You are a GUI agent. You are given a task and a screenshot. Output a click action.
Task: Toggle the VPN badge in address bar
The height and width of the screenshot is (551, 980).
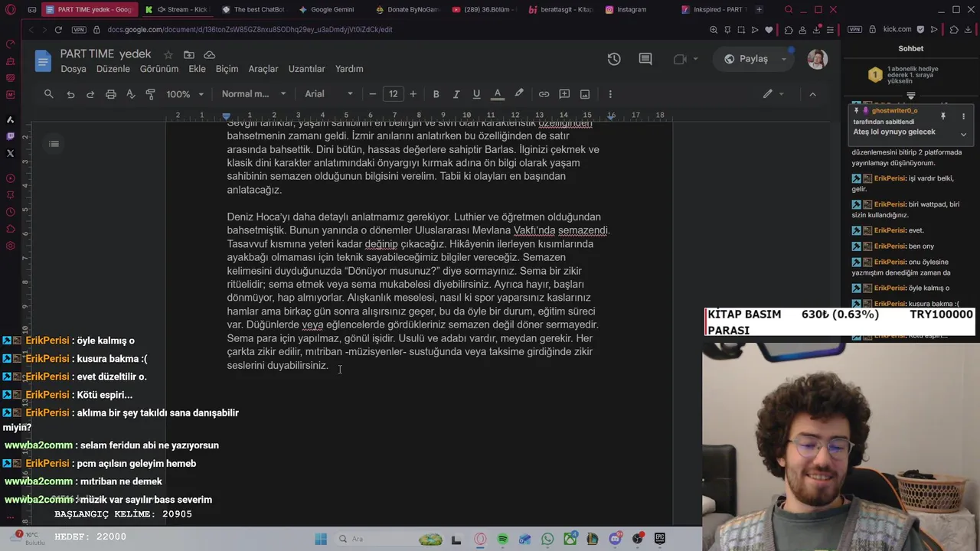[79, 30]
